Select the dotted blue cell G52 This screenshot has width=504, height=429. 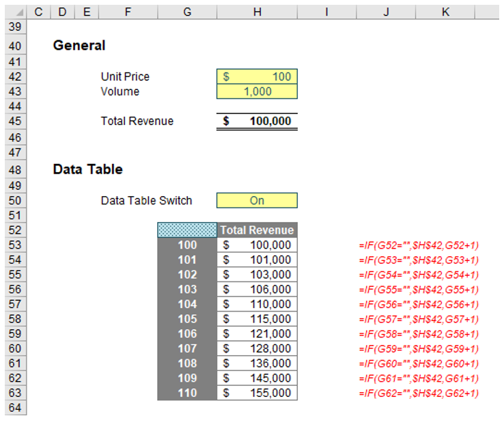187,230
